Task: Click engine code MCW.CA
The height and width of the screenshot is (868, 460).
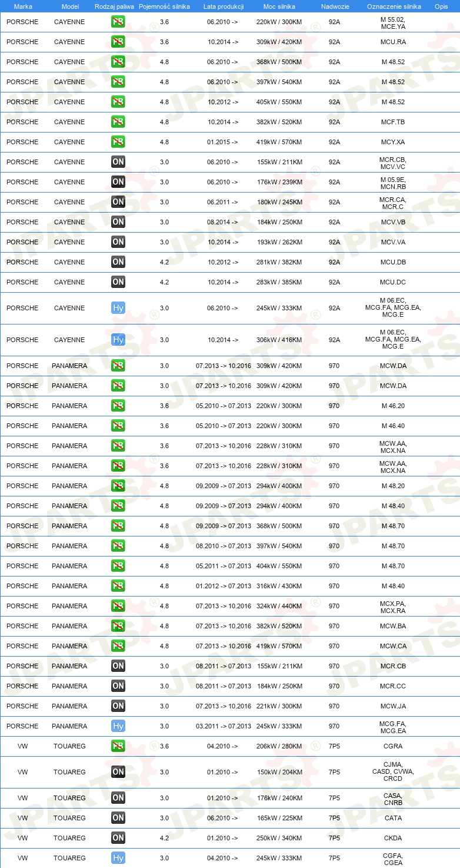Action: point(393,646)
